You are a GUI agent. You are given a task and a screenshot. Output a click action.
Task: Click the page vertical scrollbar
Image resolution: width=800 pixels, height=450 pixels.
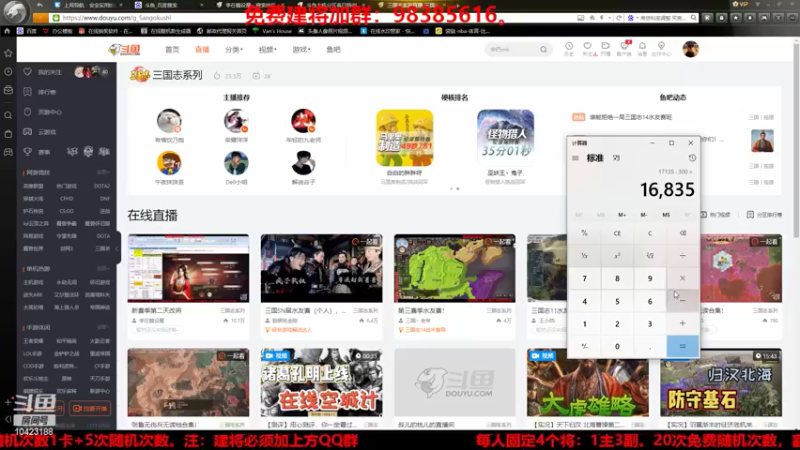(x=795, y=138)
